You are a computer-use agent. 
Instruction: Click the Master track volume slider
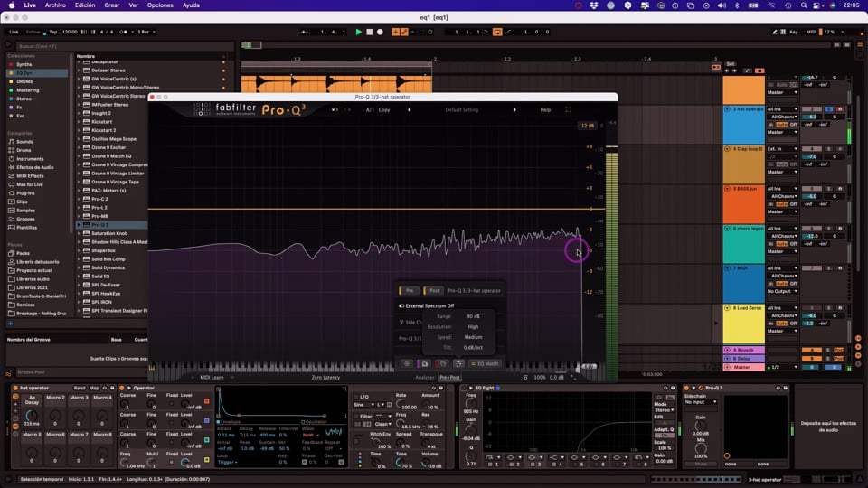pyautogui.click(x=812, y=367)
